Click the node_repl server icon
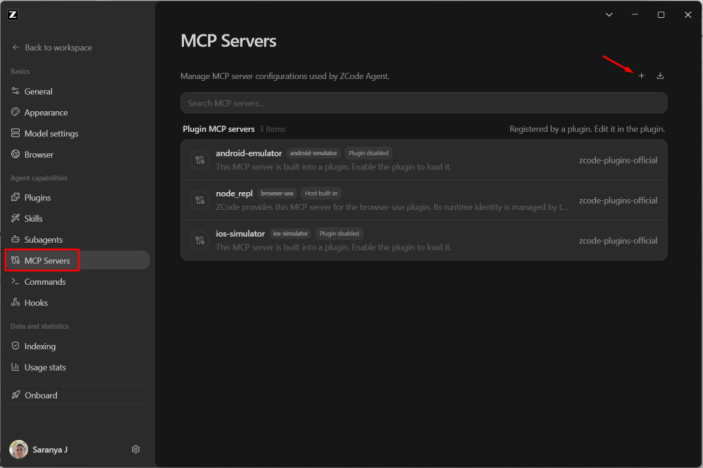 click(200, 200)
